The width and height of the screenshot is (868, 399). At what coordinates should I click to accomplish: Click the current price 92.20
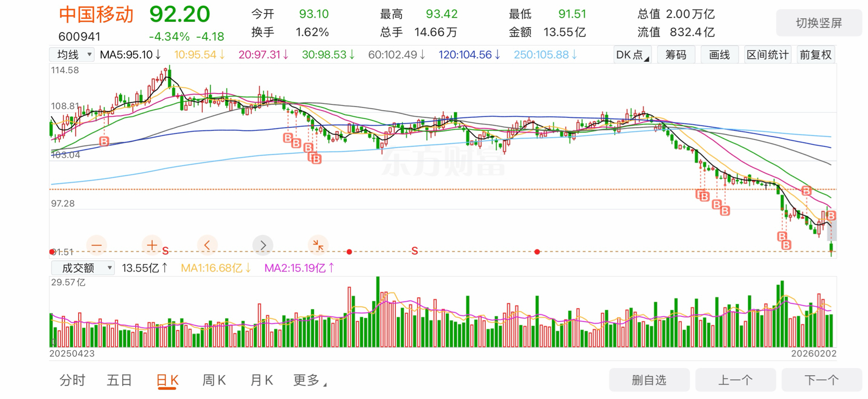[x=179, y=14]
